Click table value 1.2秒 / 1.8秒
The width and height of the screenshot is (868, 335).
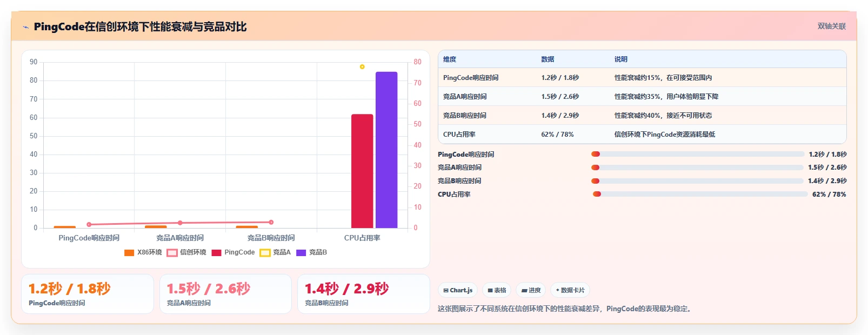(x=560, y=78)
